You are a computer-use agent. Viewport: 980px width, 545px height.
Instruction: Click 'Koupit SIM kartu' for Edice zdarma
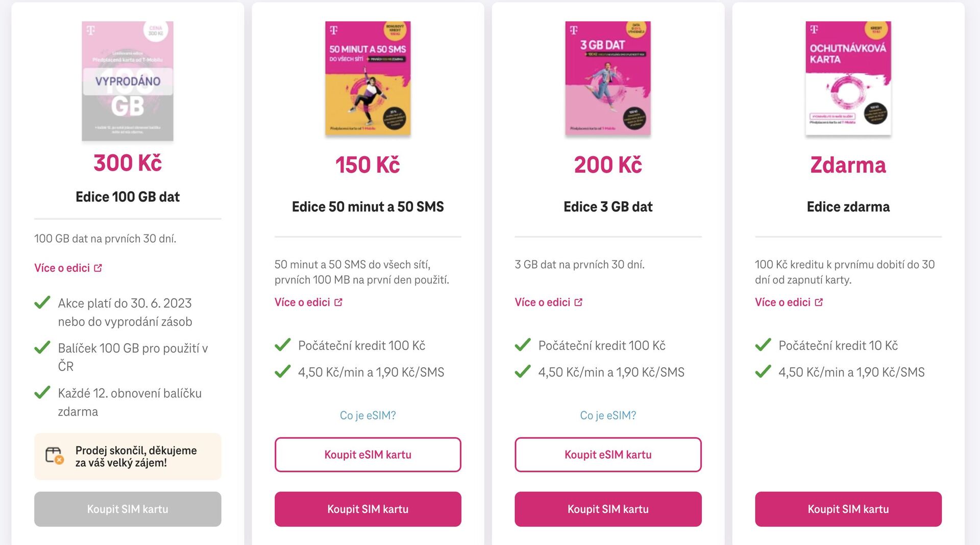coord(848,509)
